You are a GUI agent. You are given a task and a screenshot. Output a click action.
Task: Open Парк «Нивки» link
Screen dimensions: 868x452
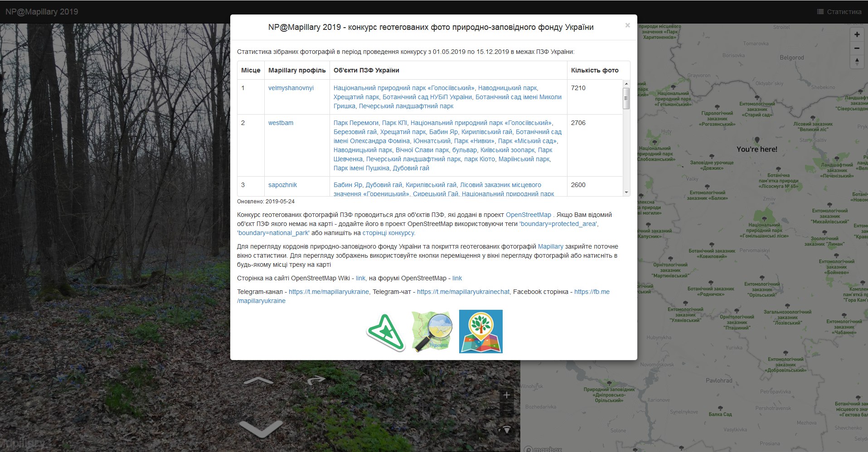click(x=474, y=141)
